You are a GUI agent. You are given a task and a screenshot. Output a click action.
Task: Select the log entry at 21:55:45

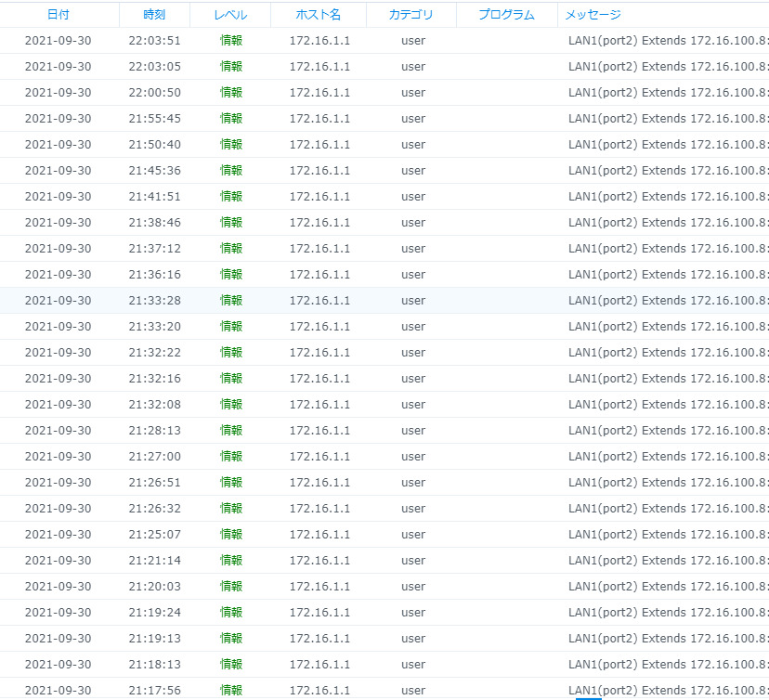(154, 119)
